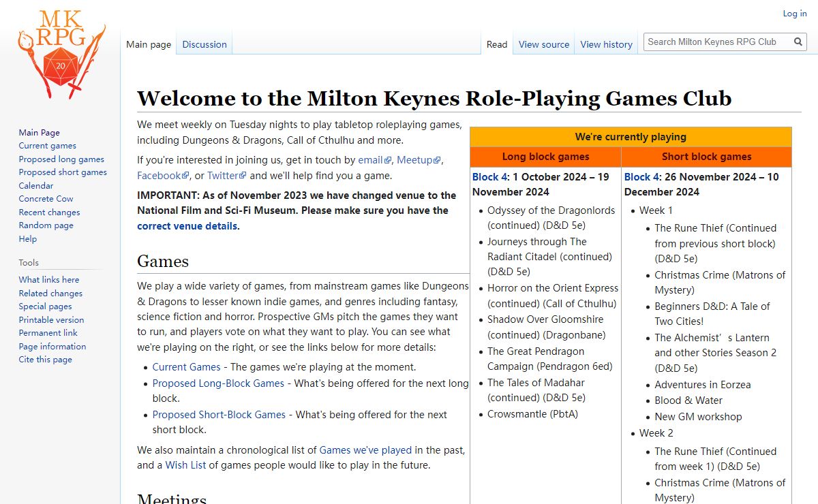Click New GM workshop entry
818x504 pixels.
(x=698, y=417)
